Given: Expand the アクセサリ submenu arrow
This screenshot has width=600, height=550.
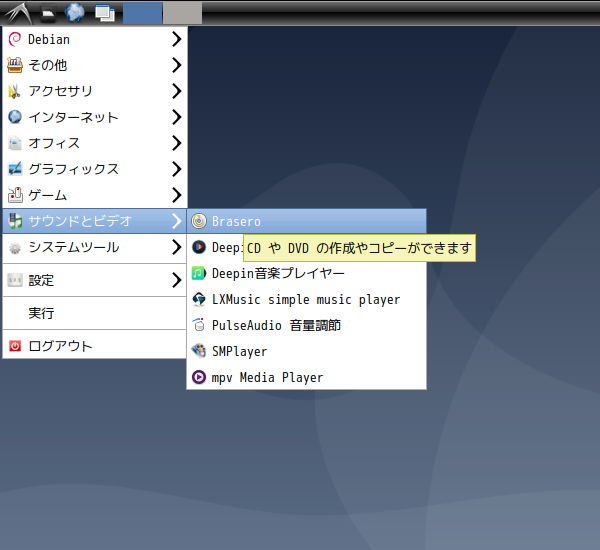Looking at the screenshot, I should (x=176, y=91).
